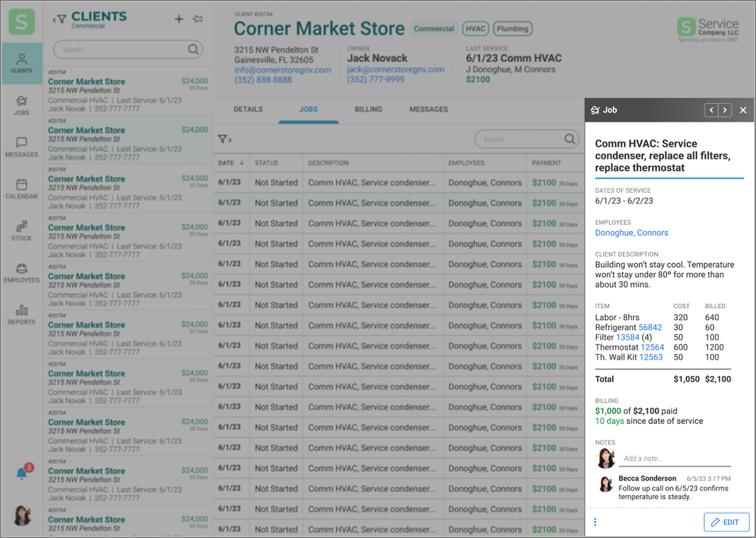Go to next job in Job panel
This screenshot has height=538, width=756.
[725, 110]
